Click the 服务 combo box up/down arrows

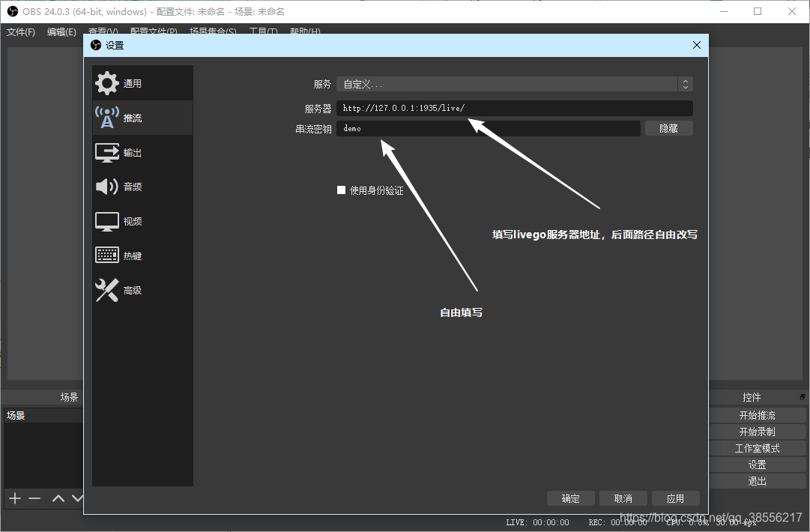[686, 84]
